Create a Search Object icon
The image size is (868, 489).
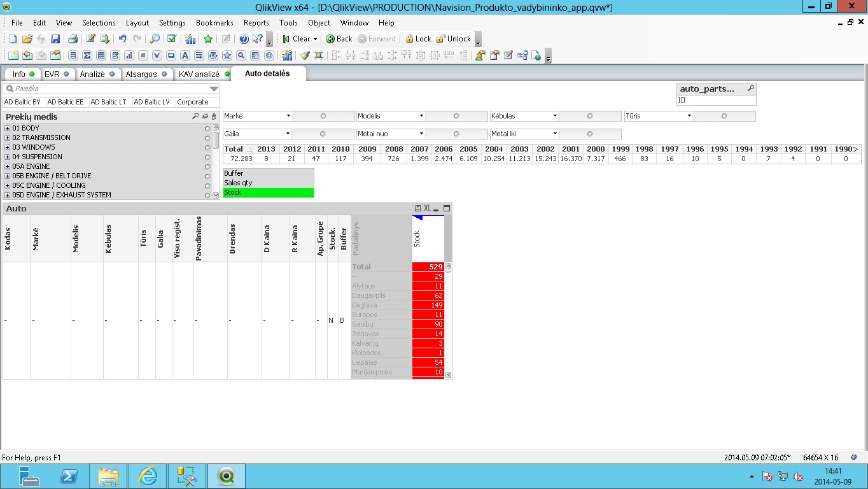point(241,55)
